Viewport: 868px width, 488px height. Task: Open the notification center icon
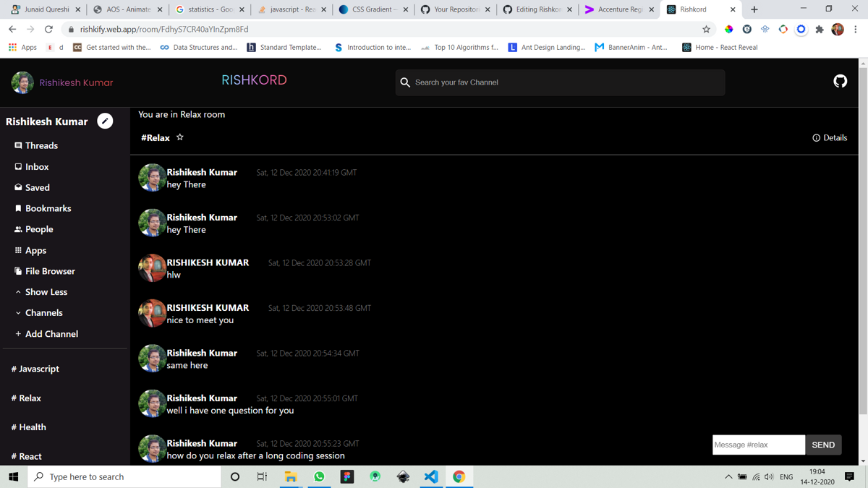coord(850,476)
